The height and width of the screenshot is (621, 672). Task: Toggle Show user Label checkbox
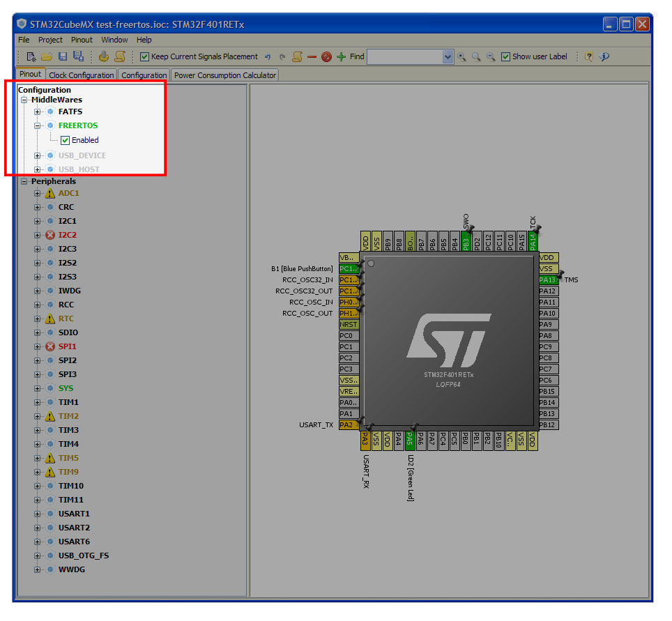[x=505, y=56]
